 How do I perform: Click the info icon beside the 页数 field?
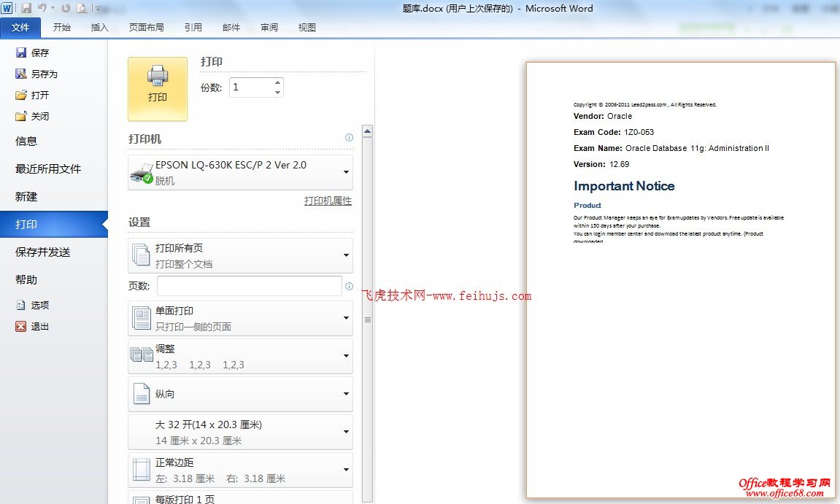click(349, 286)
